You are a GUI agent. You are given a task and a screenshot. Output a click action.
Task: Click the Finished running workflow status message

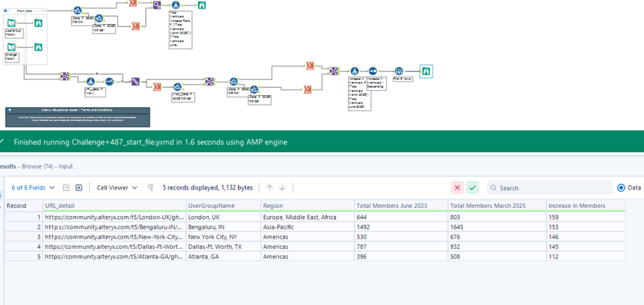pyautogui.click(x=150, y=142)
